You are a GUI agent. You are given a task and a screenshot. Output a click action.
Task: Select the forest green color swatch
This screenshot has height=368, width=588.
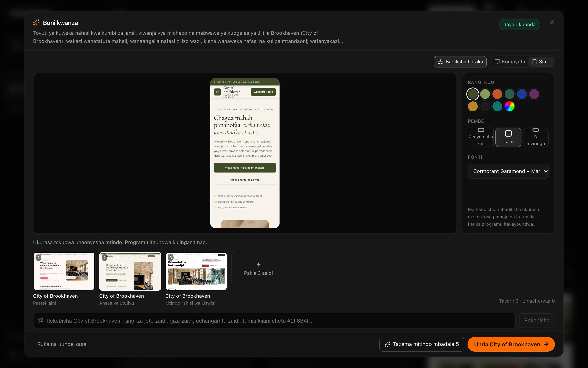coord(510,94)
